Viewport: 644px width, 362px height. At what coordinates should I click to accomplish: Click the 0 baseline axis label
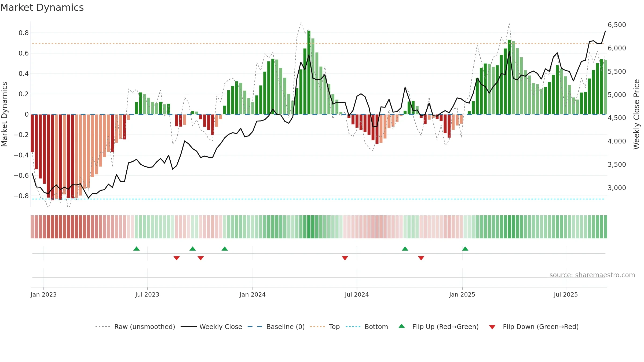(x=27, y=114)
